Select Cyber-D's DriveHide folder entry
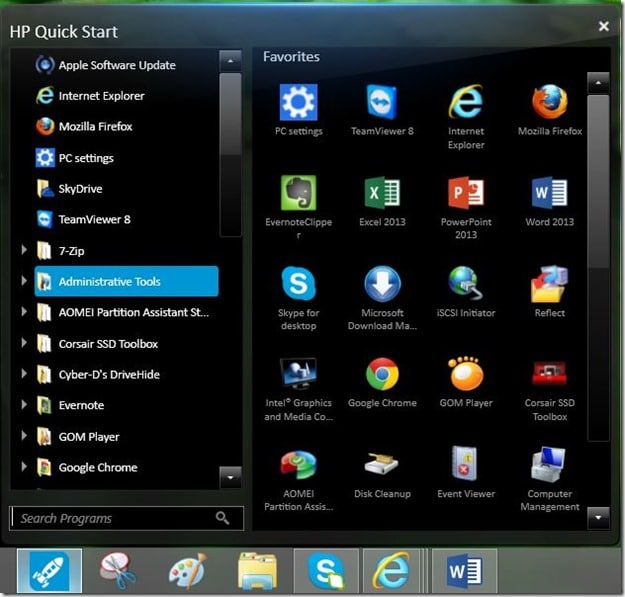Screen dimensions: 625x597 tap(126, 374)
